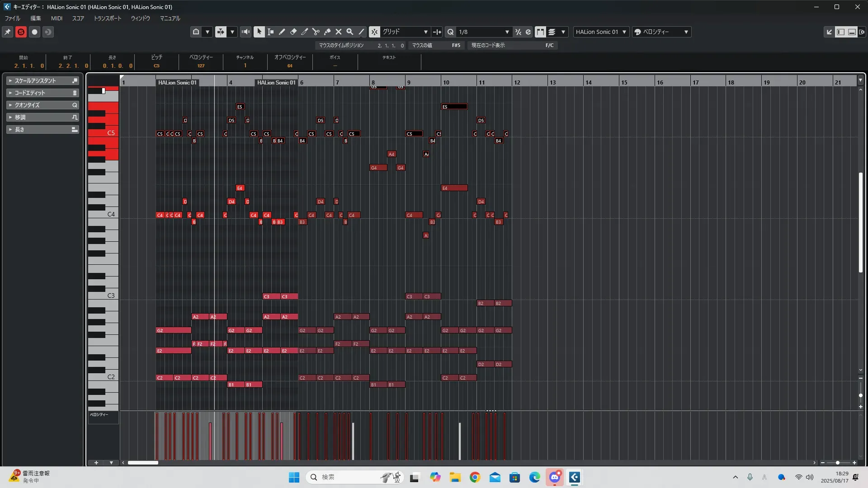
Task: Select the Zoom magnifier tool
Action: [350, 32]
